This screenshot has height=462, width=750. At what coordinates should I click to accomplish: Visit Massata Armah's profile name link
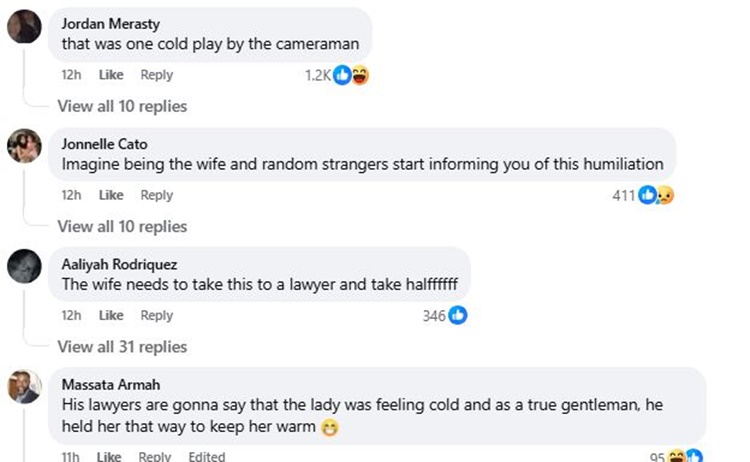click(111, 385)
